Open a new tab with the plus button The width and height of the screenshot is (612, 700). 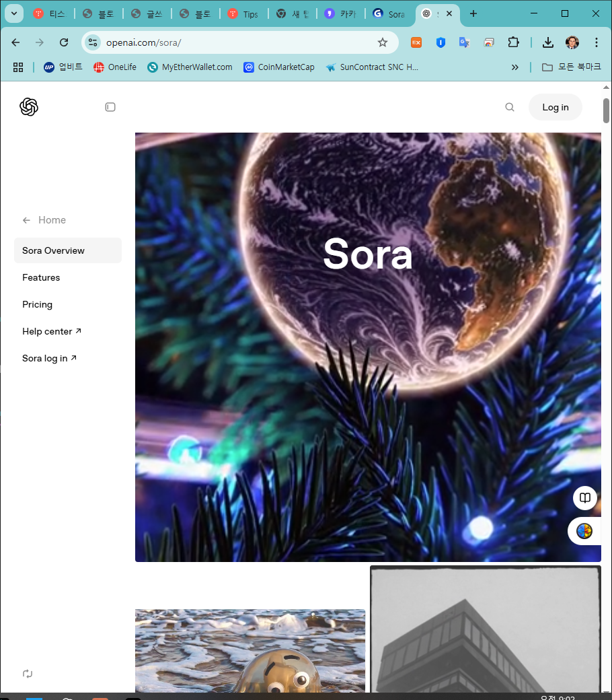tap(473, 14)
